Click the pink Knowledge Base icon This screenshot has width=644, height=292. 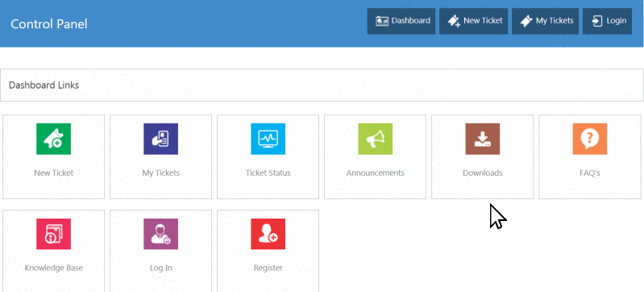pyautogui.click(x=53, y=234)
